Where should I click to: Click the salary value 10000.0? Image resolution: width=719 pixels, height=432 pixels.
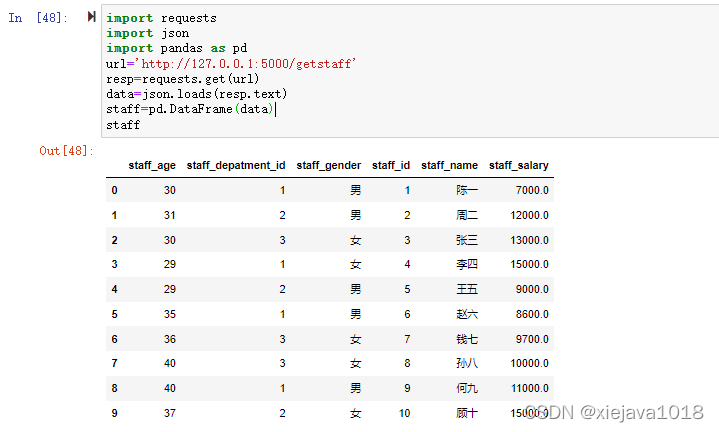529,363
